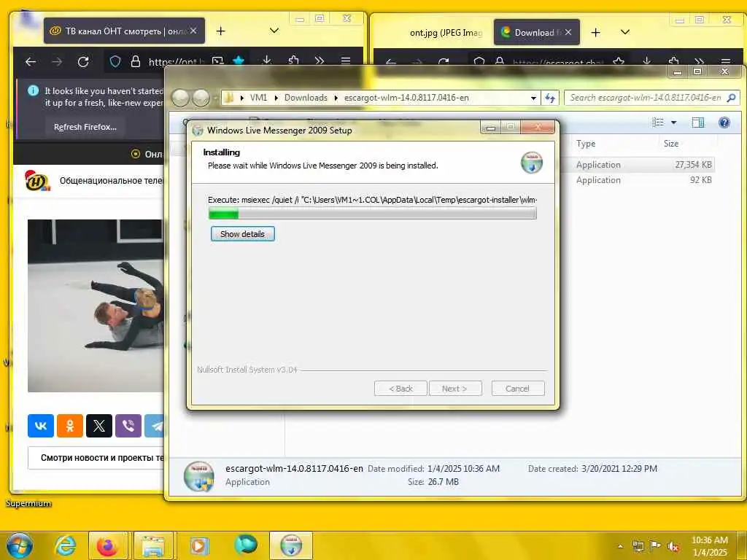Viewport: 747px width, 560px height.
Task: Click Next in Messenger setup
Action: [455, 389]
